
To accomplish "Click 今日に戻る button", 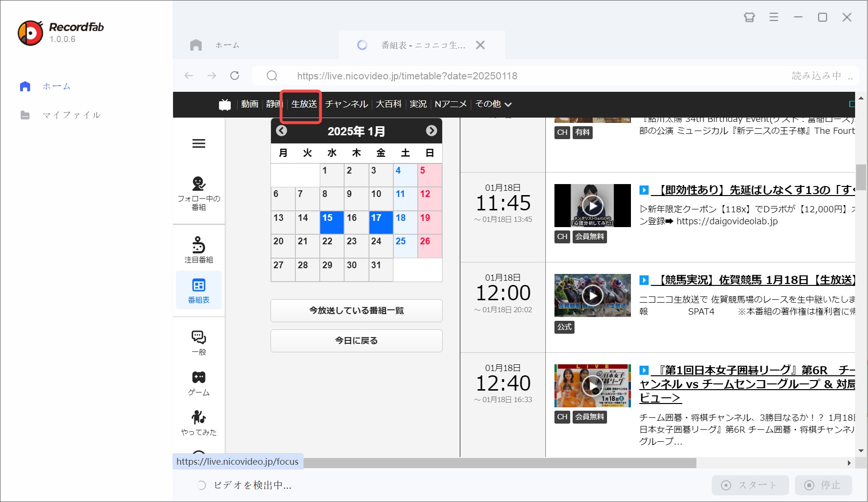I will [357, 341].
